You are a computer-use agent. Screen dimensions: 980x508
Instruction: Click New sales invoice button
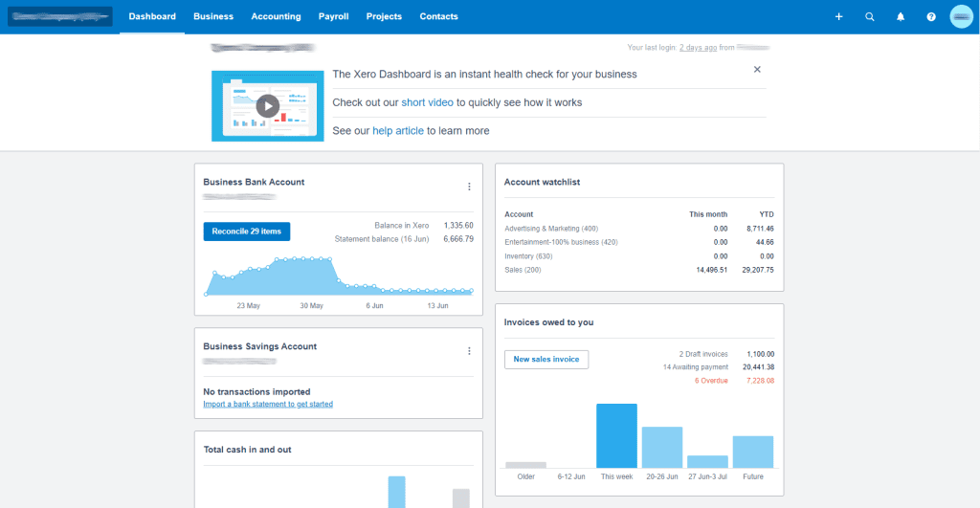point(546,360)
